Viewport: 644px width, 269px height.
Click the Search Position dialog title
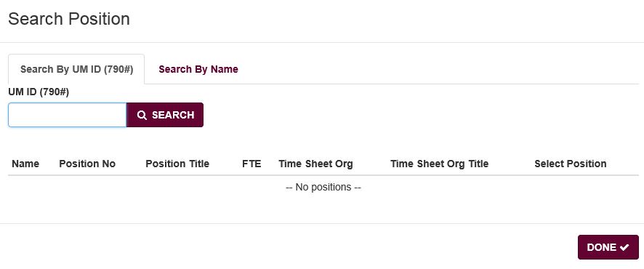pyautogui.click(x=69, y=19)
